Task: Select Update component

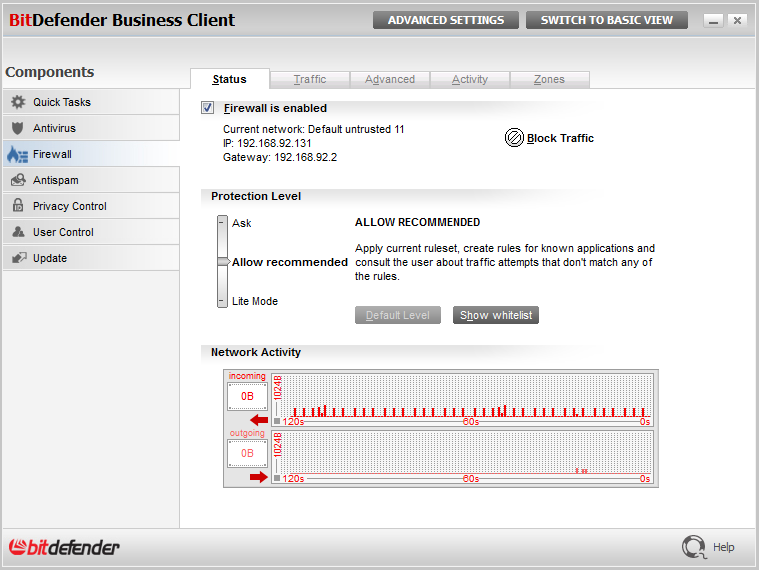Action: pyautogui.click(x=91, y=258)
